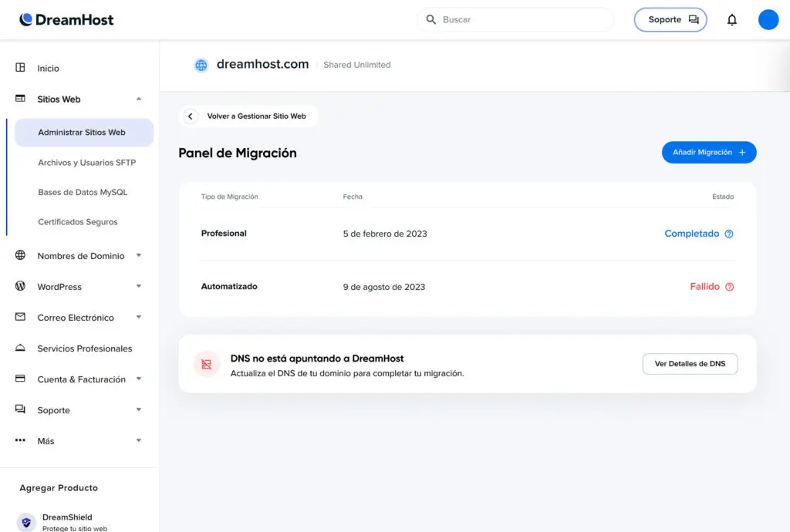Click the Automatizado migration row label
This screenshot has height=532, width=790.
point(229,286)
